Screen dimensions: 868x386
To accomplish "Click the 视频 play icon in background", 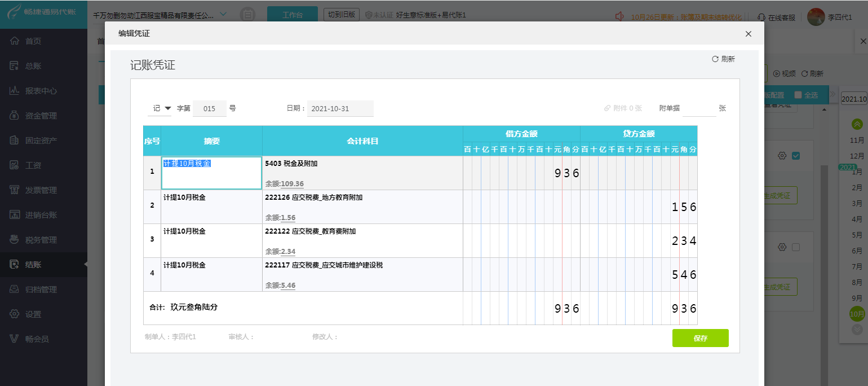I will (776, 73).
